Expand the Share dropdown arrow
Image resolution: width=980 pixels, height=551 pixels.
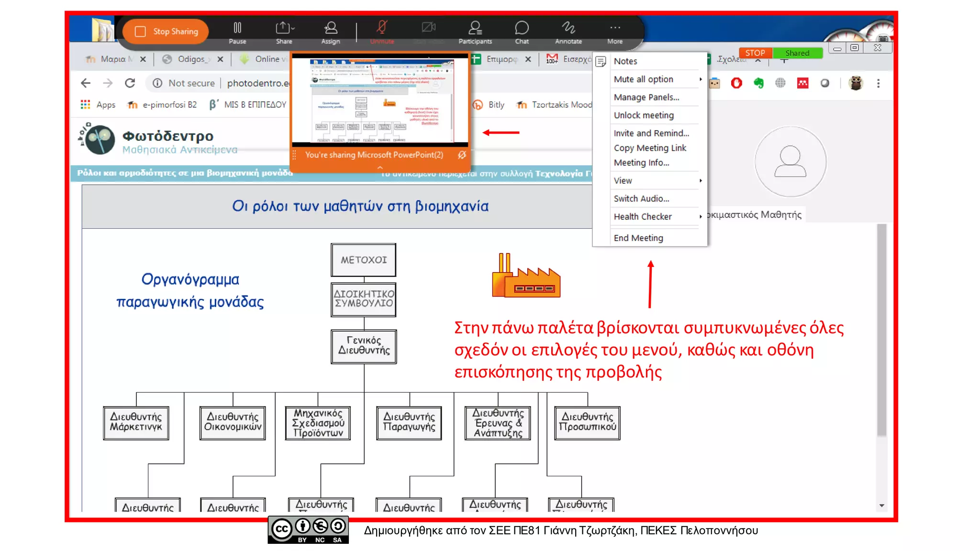point(293,28)
